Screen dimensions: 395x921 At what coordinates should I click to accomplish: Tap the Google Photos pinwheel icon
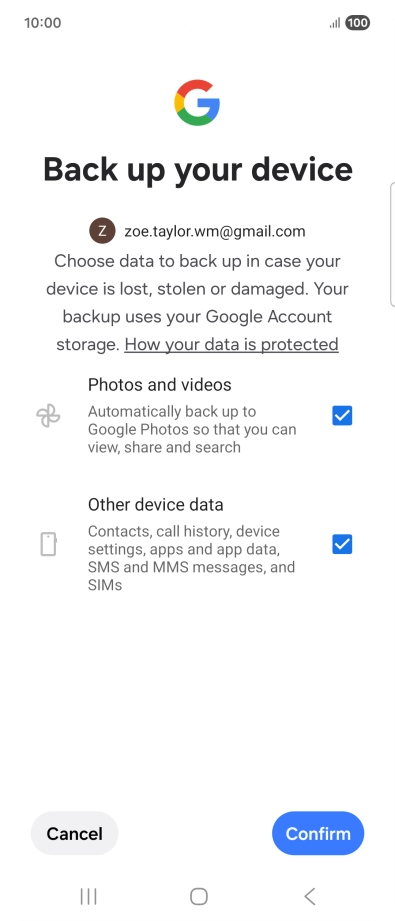(48, 416)
